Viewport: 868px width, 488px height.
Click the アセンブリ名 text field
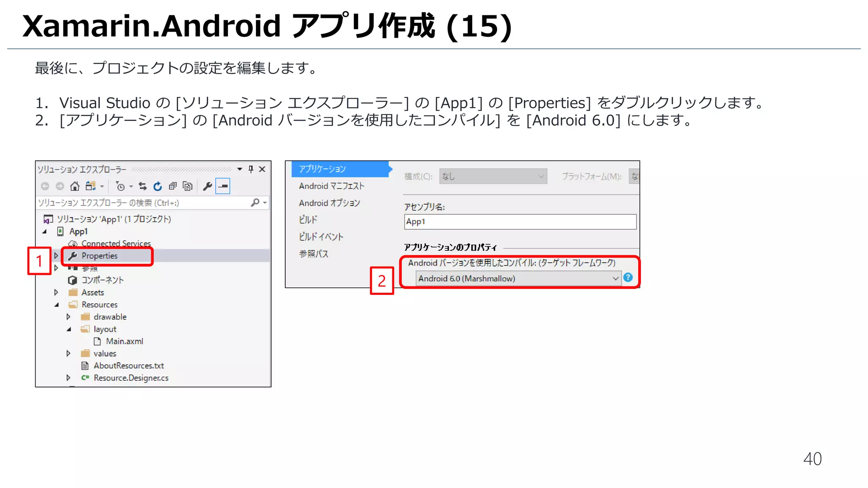(520, 222)
